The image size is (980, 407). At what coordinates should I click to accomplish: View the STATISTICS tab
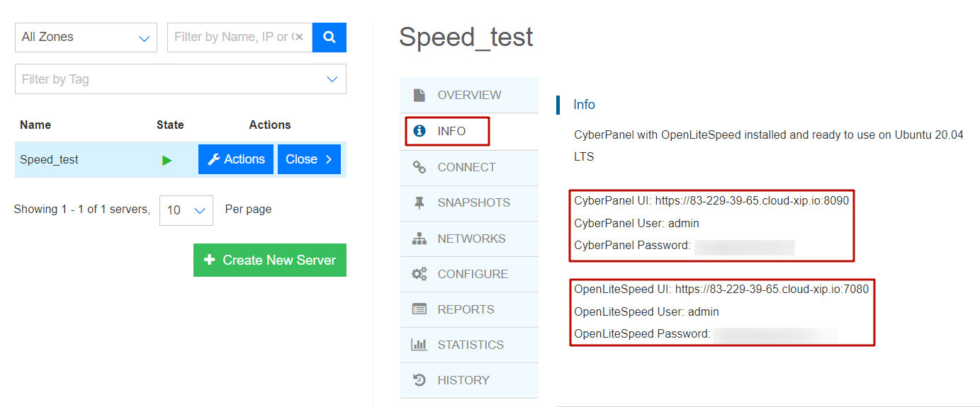point(469,345)
